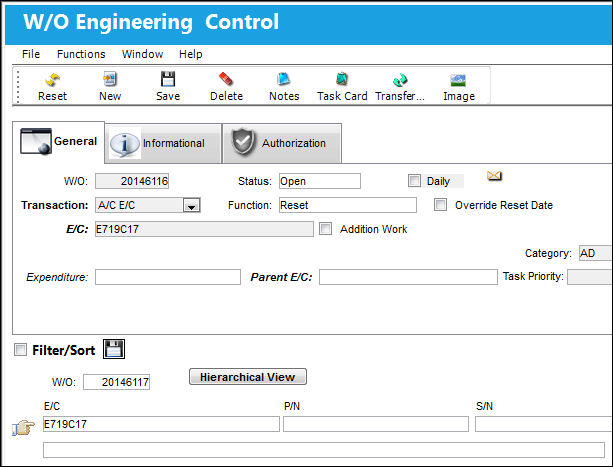Switch to the Informational tab
This screenshot has width=613, height=467.
point(163,143)
